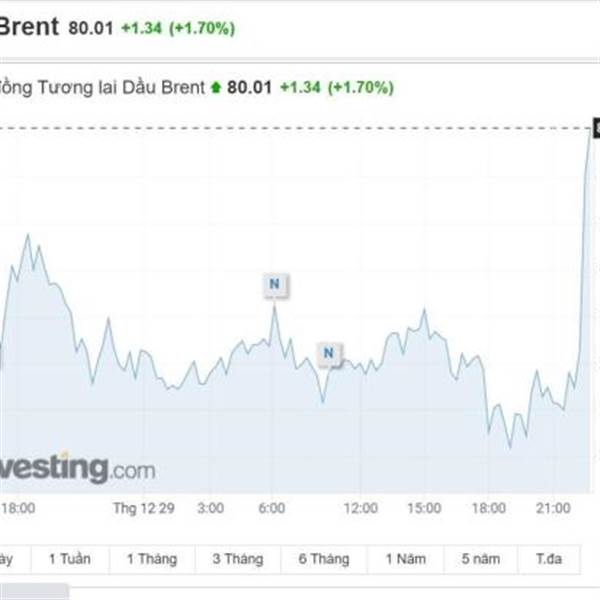Click the chart peak near the first 18:00
Viewport: 600px width, 600px height.
pos(28,235)
